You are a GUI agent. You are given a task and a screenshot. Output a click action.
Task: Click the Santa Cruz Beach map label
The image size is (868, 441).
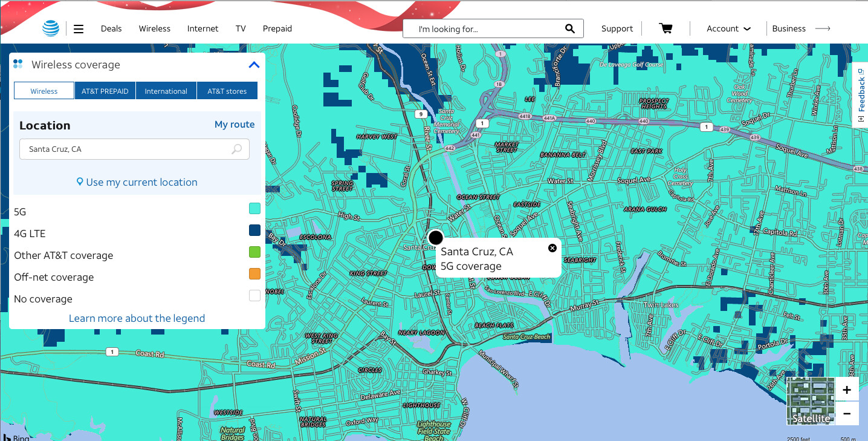point(526,337)
